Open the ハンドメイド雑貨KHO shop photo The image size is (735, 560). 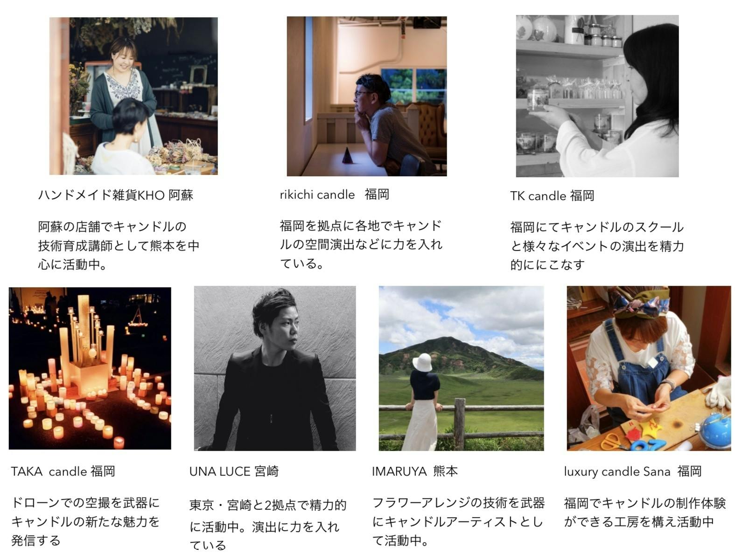click(x=133, y=96)
